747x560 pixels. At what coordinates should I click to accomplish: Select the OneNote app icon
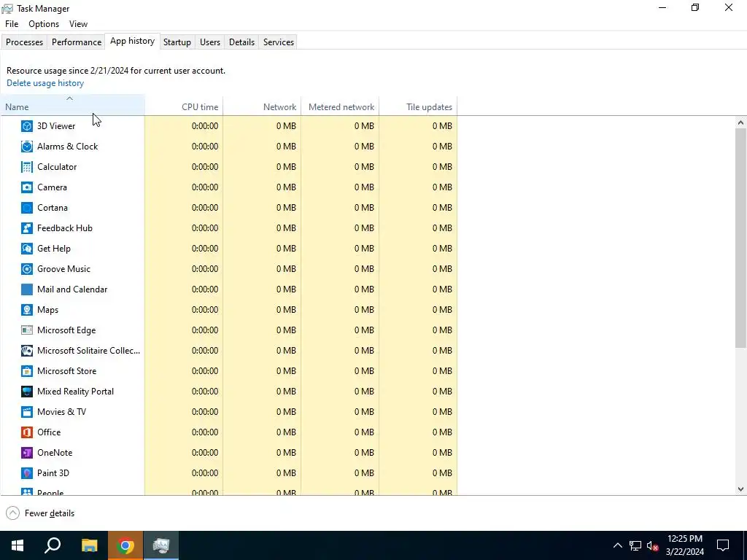pyautogui.click(x=27, y=453)
